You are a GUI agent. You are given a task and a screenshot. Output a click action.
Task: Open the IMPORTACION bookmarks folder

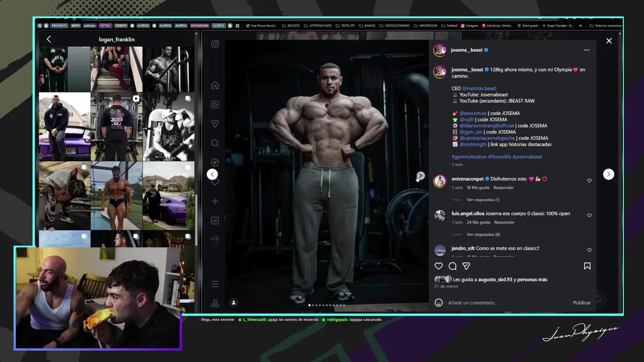(426, 26)
